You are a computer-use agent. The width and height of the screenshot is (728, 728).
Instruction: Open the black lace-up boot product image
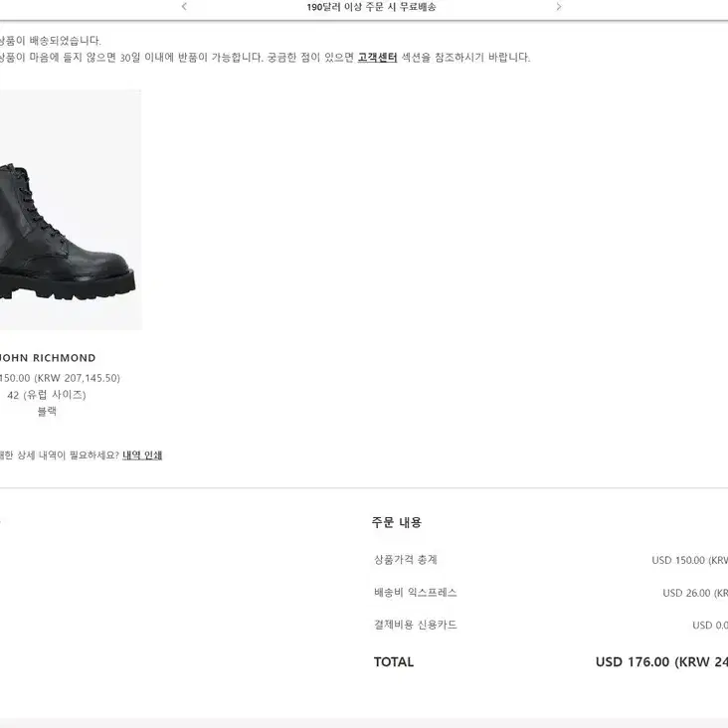click(x=71, y=210)
